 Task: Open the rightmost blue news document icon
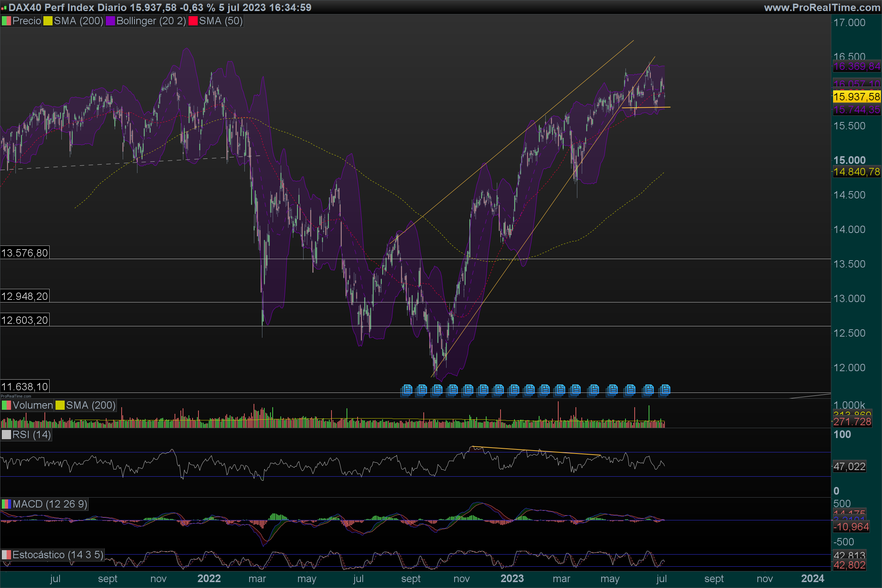point(665,390)
